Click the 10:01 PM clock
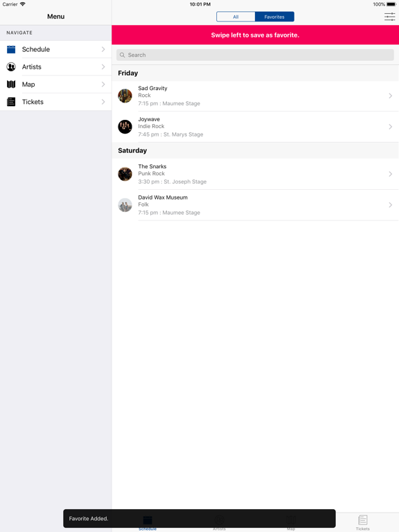 200,4
